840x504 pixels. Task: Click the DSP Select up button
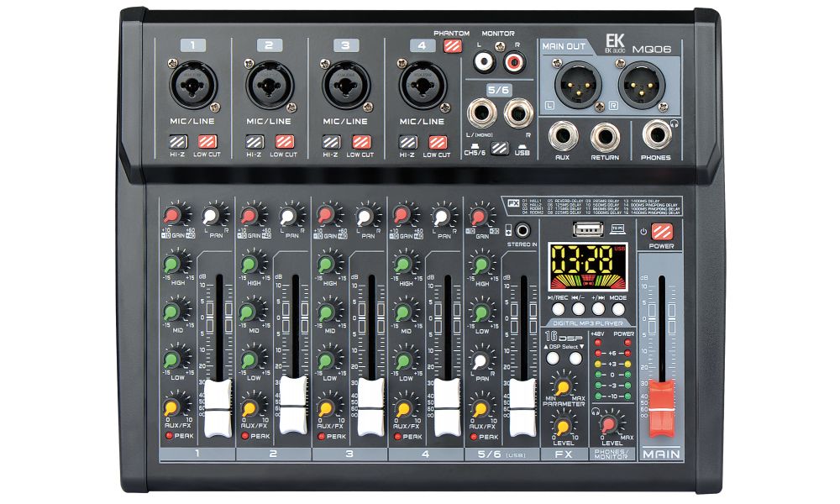[x=553, y=359]
